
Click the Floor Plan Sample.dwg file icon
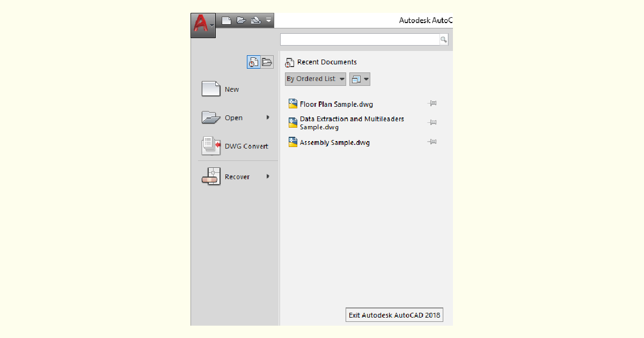(292, 104)
